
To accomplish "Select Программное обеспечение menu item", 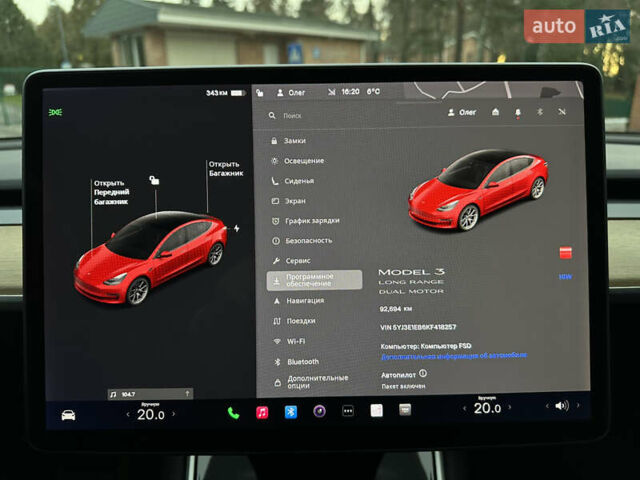I will coord(314,280).
